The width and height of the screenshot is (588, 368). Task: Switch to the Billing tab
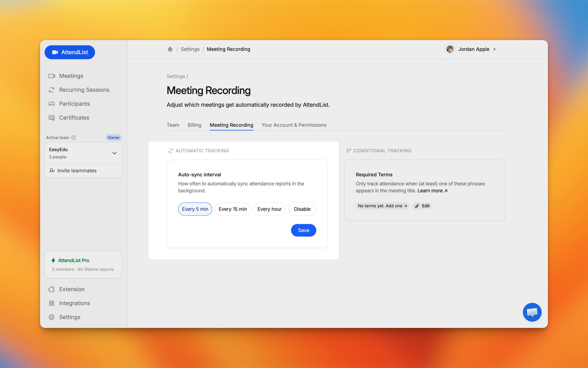[x=194, y=125]
